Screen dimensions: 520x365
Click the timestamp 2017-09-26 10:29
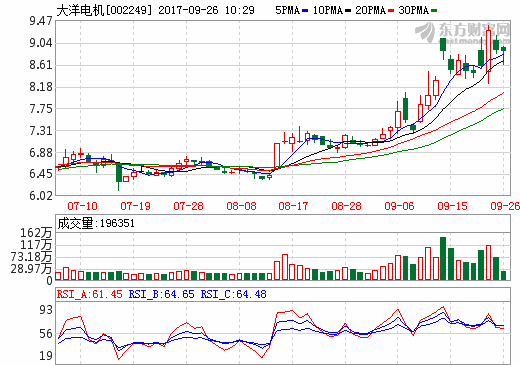click(206, 10)
